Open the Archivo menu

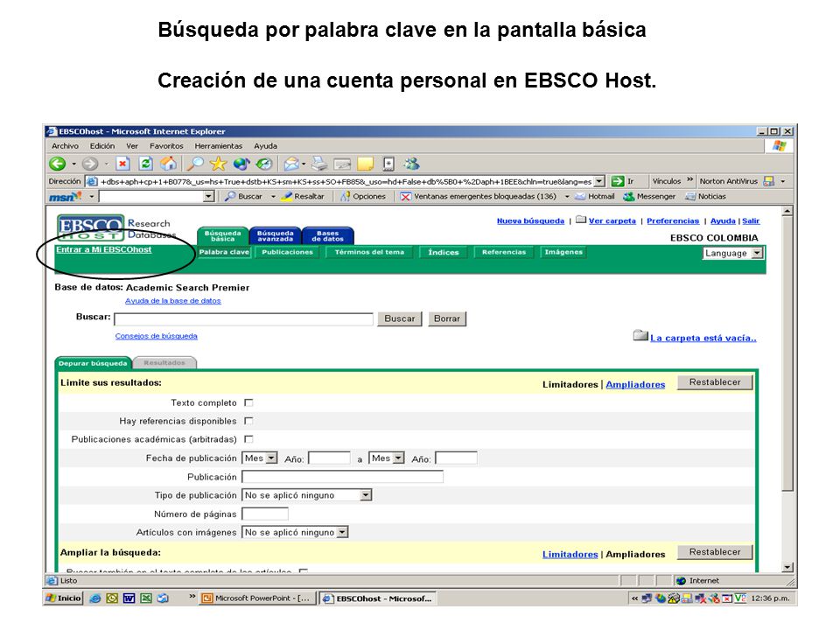click(x=65, y=146)
